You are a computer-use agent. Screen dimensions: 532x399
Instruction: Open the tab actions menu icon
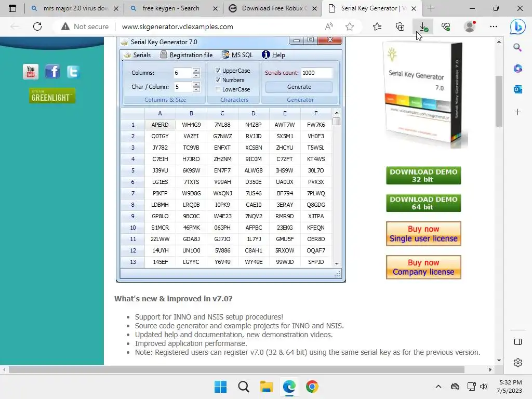(x=12, y=8)
